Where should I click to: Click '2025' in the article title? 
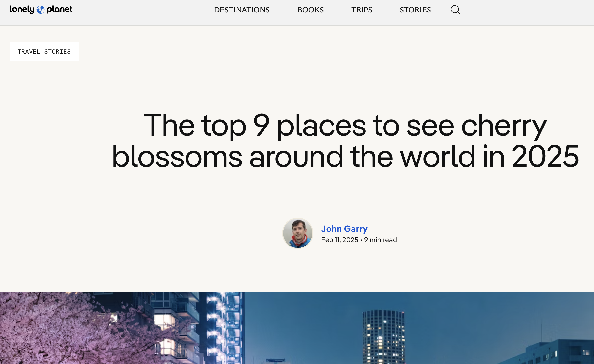545,156
